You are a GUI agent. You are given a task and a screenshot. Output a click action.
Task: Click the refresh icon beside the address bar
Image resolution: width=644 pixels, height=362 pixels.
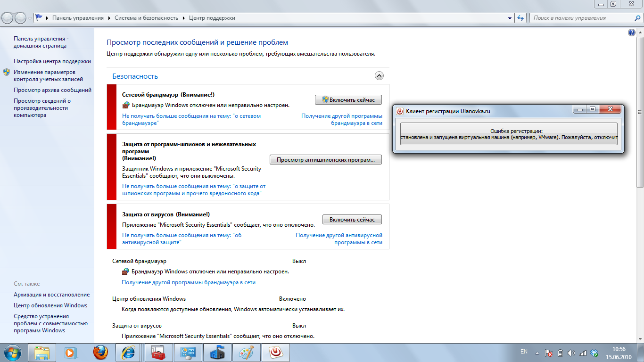pos(520,18)
